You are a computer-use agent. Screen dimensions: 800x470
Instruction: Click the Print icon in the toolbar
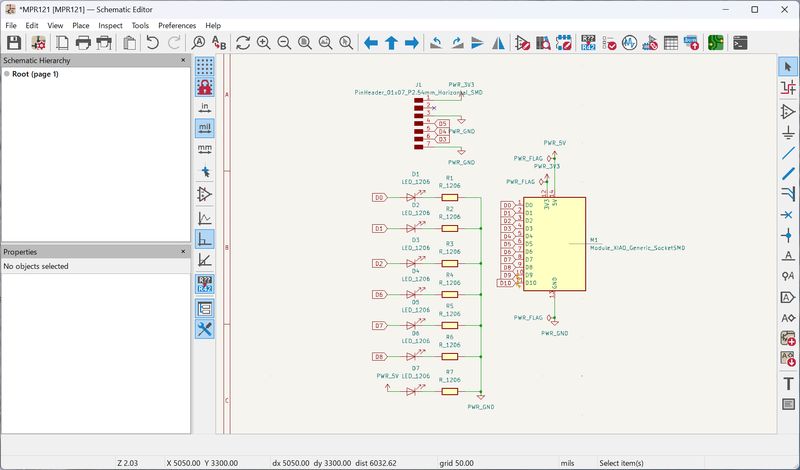[x=83, y=43]
